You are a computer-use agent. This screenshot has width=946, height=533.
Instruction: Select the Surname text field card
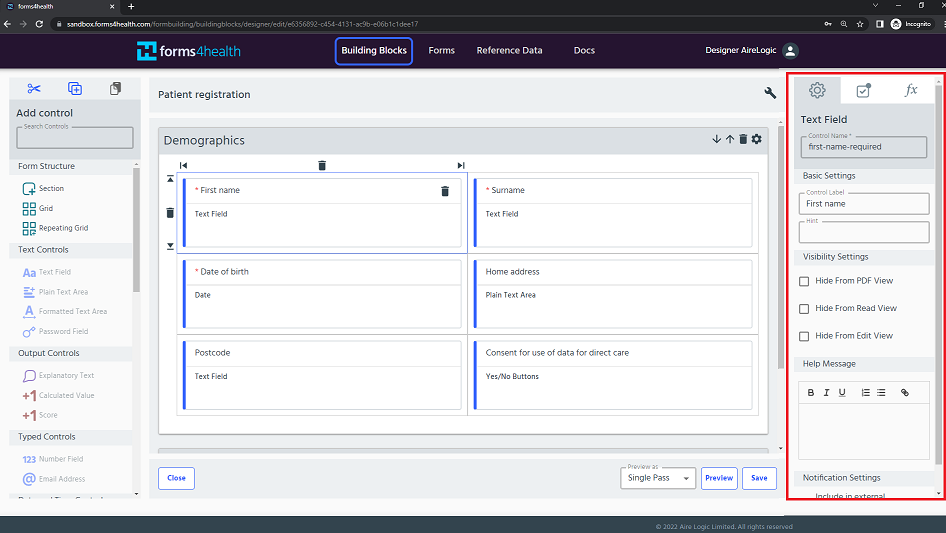(613, 212)
